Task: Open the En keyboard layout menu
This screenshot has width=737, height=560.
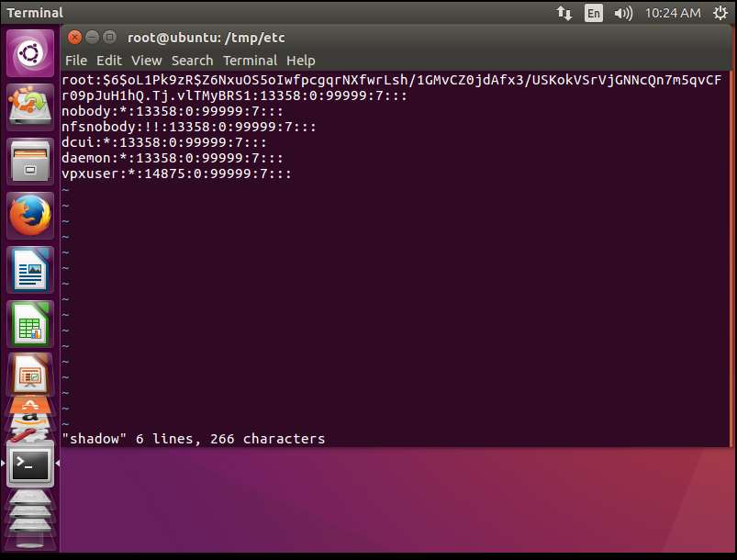Action: (594, 13)
